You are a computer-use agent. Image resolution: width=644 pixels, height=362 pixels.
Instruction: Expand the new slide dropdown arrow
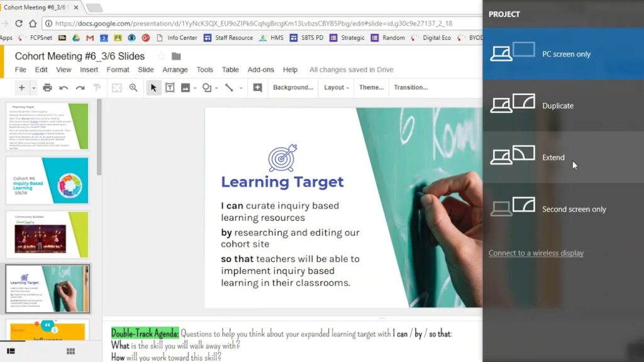click(33, 88)
